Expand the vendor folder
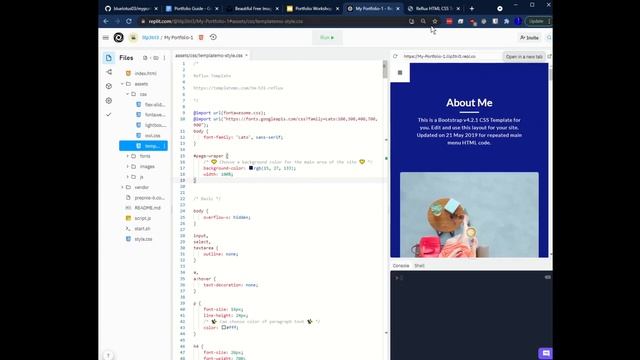 tap(122, 187)
